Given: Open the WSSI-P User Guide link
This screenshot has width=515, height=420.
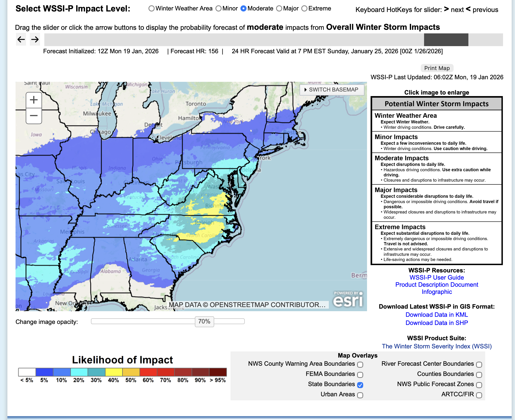Looking at the screenshot, I should pyautogui.click(x=437, y=278).
